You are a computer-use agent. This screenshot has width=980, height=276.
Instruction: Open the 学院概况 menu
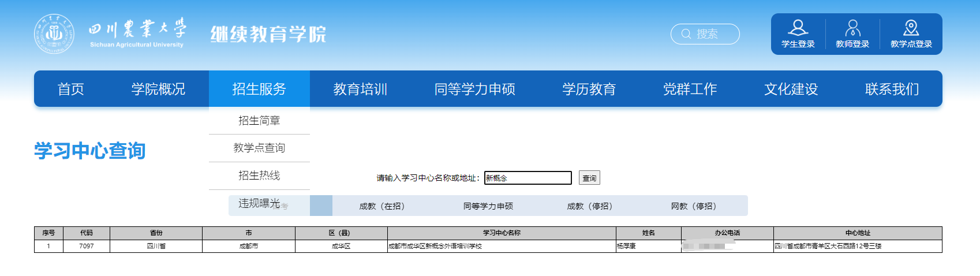tap(158, 89)
